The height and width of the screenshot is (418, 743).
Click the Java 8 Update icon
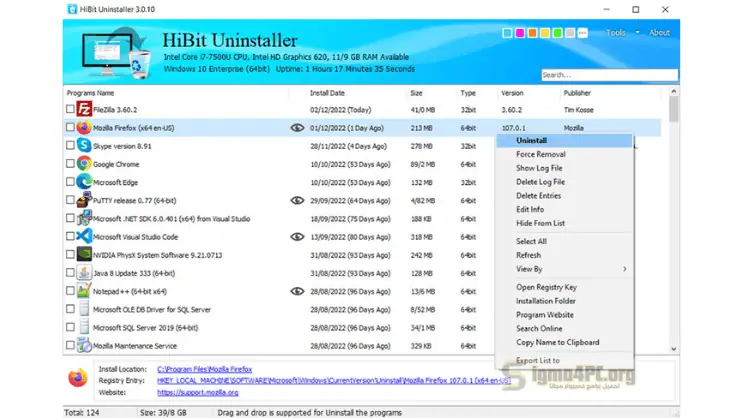pos(84,273)
